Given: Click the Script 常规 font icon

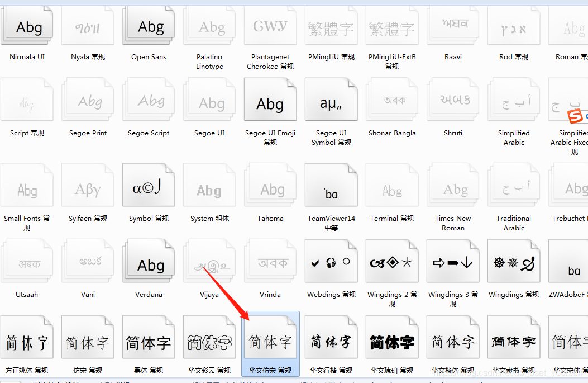Looking at the screenshot, I should tap(27, 100).
